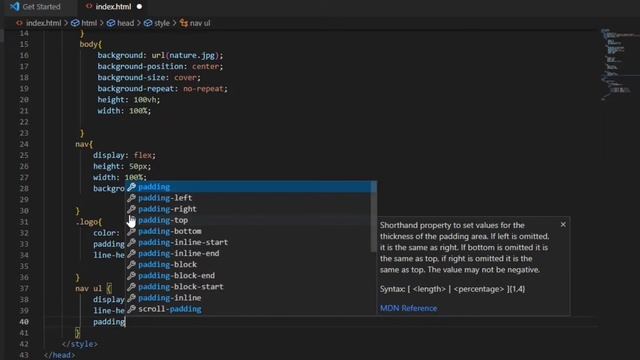Image resolution: width=640 pixels, height=360 pixels.
Task: Choose the padding-top suggestion
Action: tap(250, 220)
